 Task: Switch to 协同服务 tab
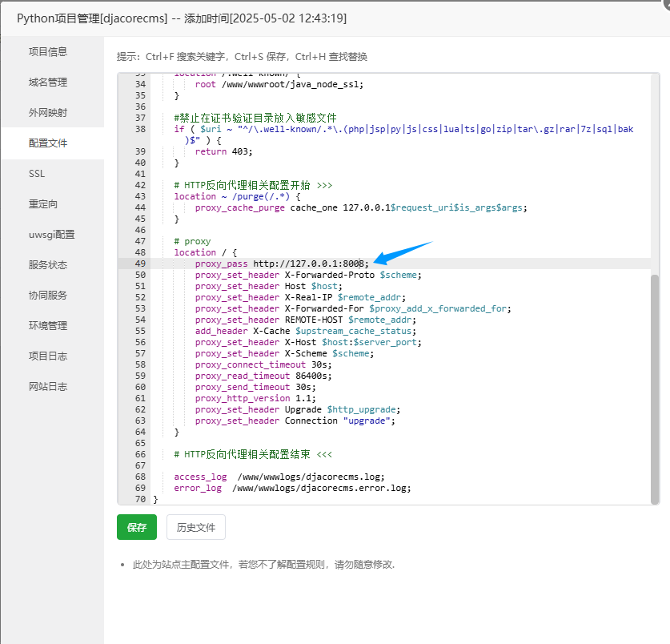click(48, 296)
